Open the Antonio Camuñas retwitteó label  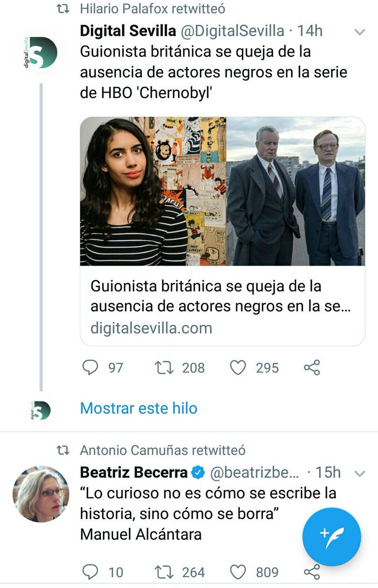click(x=163, y=450)
